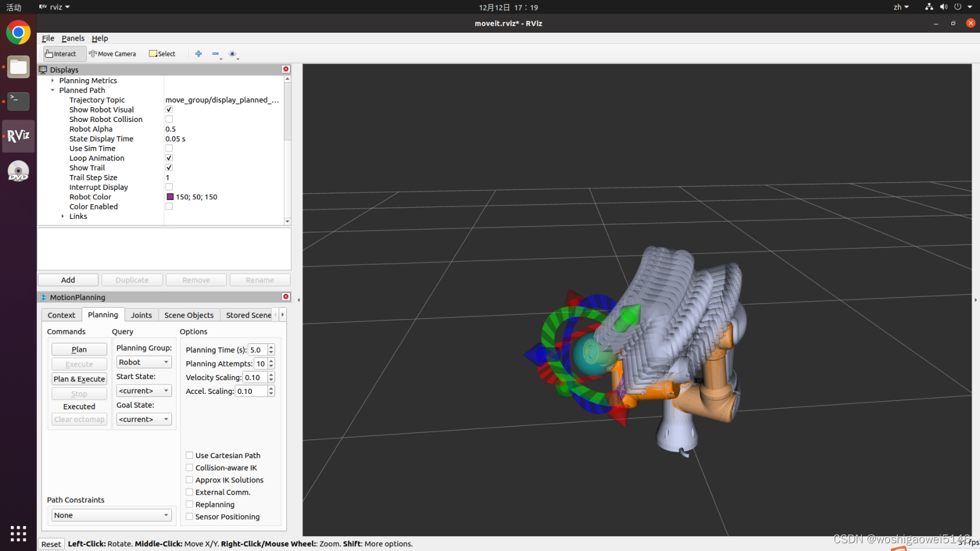Check External Comm. option
This screenshot has width=980, height=551.
pos(189,492)
